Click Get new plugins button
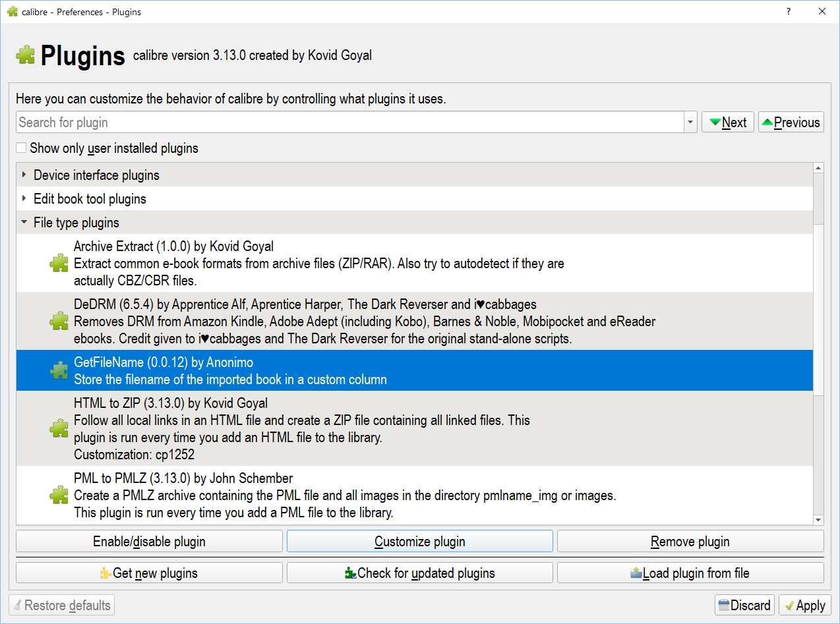The width and height of the screenshot is (840, 624). point(149,573)
